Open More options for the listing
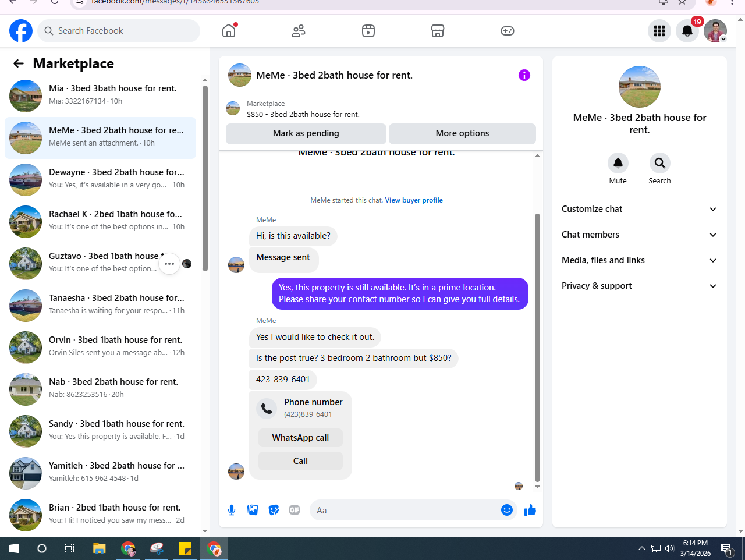The height and width of the screenshot is (560, 745). pos(462,133)
